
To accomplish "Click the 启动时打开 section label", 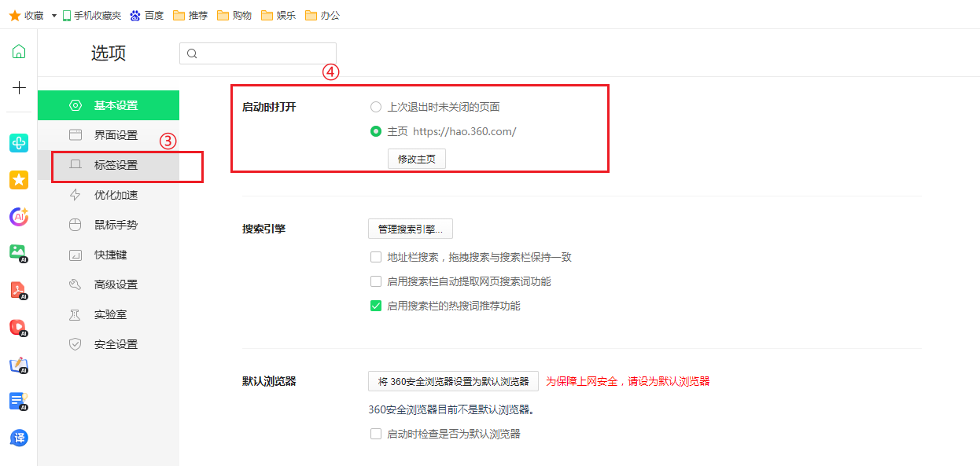I will 269,107.
